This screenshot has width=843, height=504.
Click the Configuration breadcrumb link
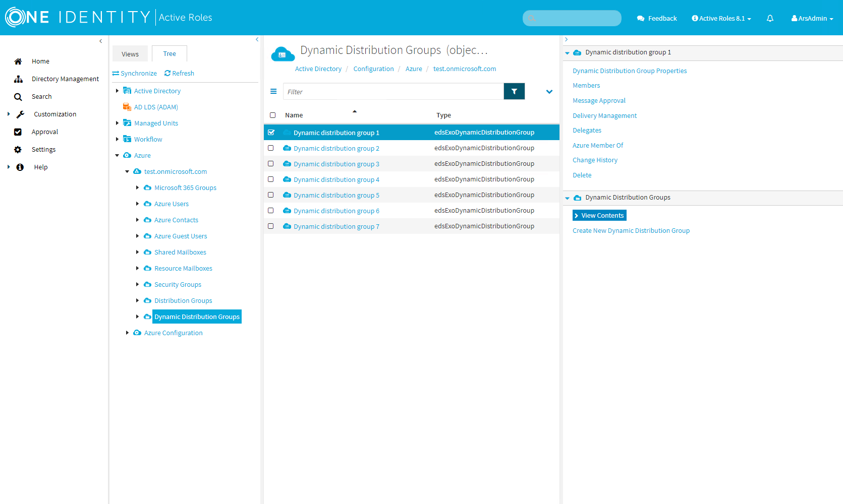pyautogui.click(x=373, y=69)
